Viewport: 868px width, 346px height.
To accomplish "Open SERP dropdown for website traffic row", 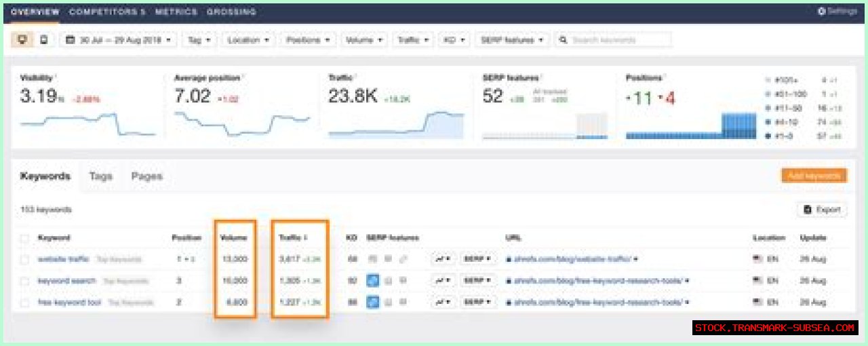I will click(477, 259).
